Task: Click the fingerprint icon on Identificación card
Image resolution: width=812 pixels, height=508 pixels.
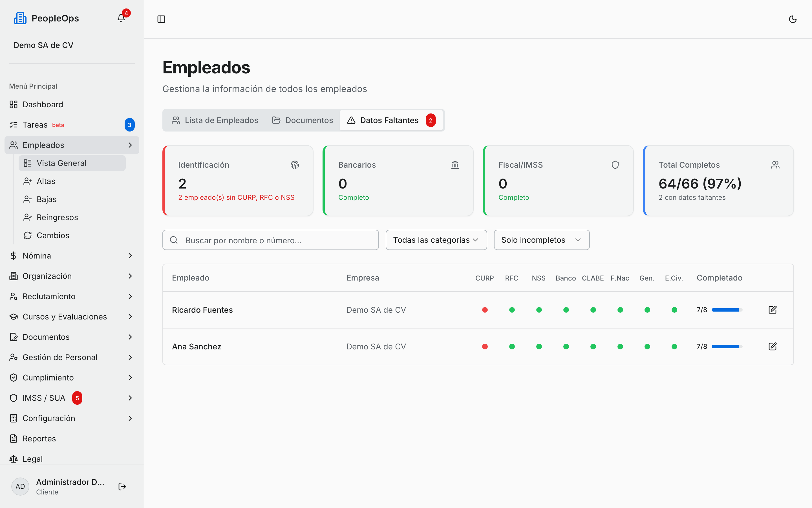Action: pyautogui.click(x=295, y=165)
